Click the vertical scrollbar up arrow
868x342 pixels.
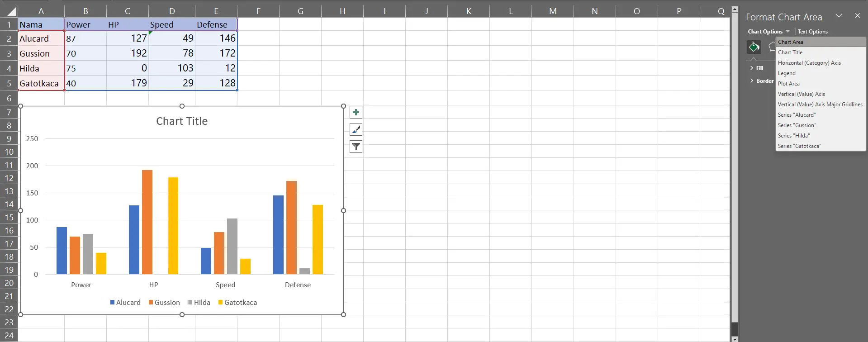(735, 9)
